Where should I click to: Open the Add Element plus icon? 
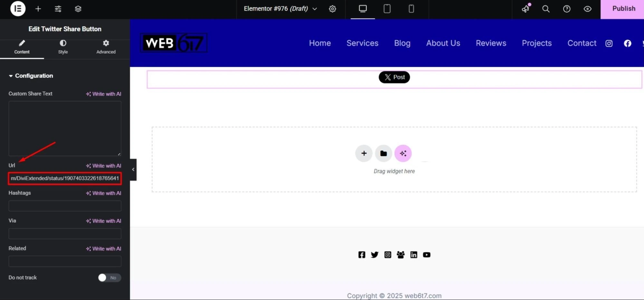(x=38, y=9)
